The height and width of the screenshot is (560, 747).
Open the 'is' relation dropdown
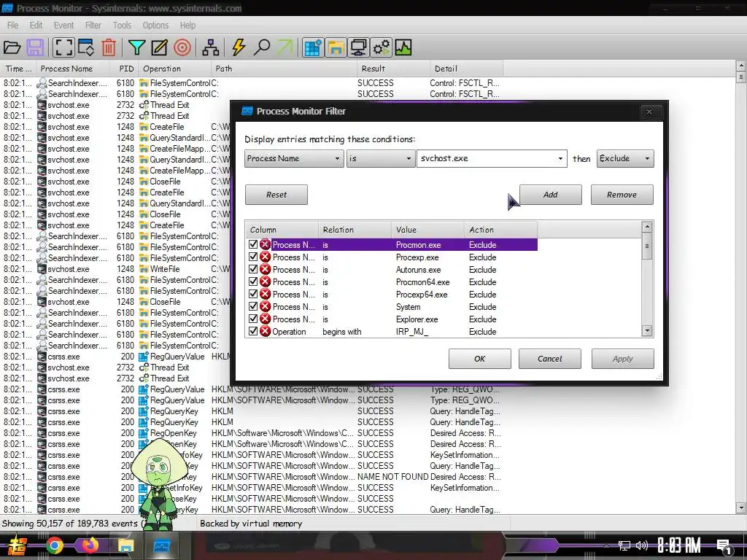(380, 158)
